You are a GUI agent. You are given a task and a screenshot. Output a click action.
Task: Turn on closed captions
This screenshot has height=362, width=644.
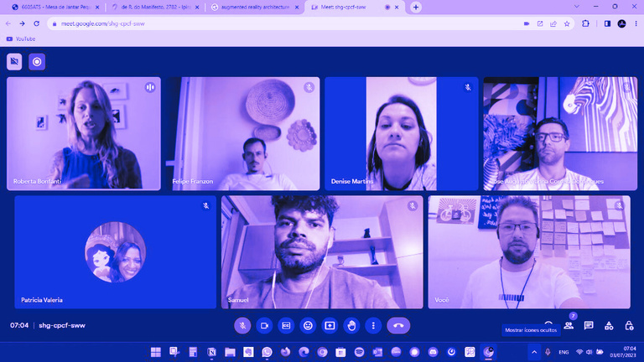286,325
